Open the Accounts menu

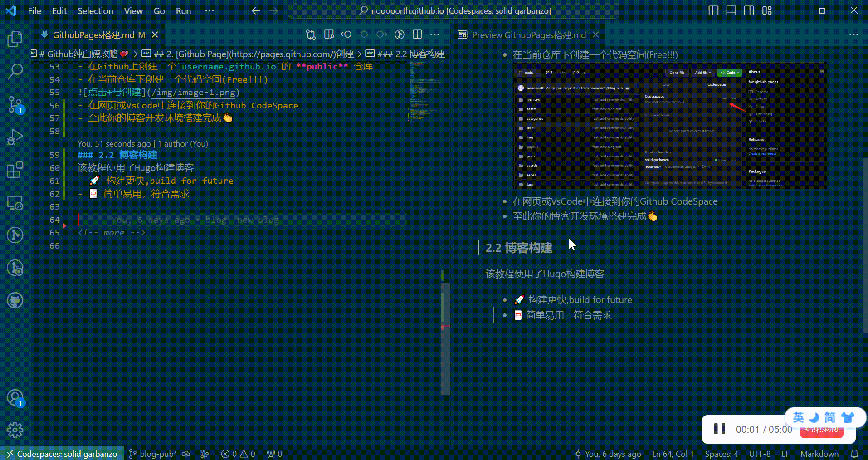pos(15,398)
